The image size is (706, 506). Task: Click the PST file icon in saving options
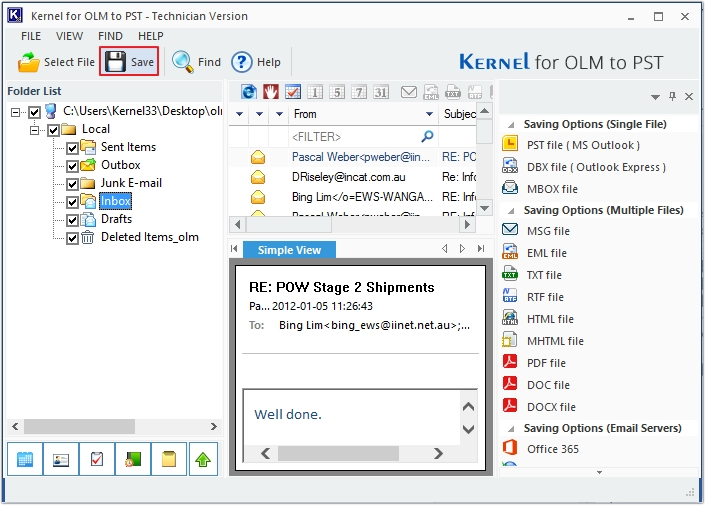(x=510, y=144)
